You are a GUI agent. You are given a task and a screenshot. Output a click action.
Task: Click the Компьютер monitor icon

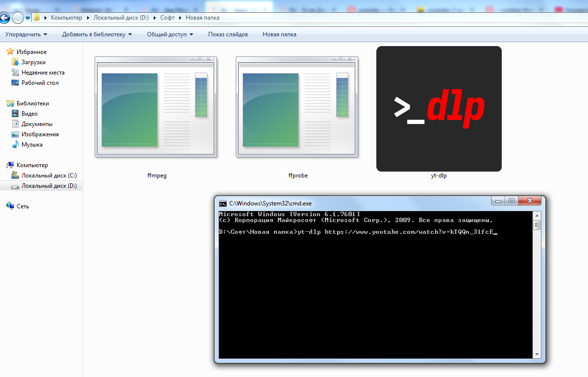10,165
